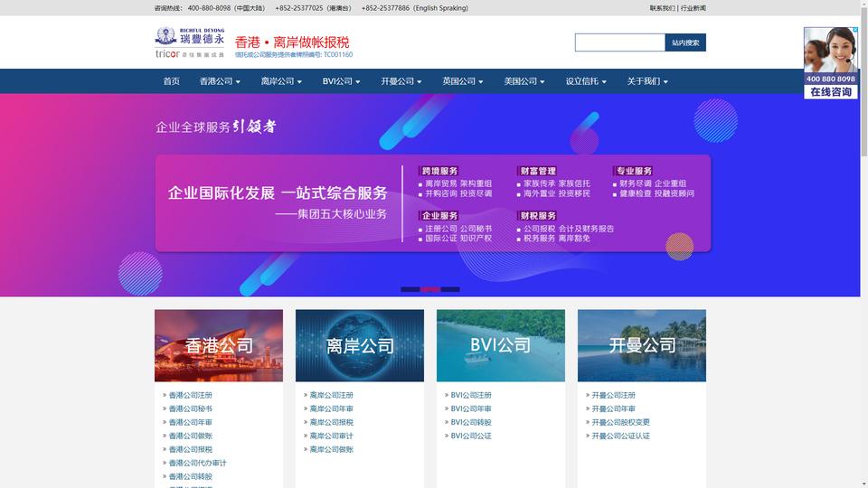The width and height of the screenshot is (868, 488).
Task: Open the 香港公司秘书 link
Action: [x=191, y=408]
